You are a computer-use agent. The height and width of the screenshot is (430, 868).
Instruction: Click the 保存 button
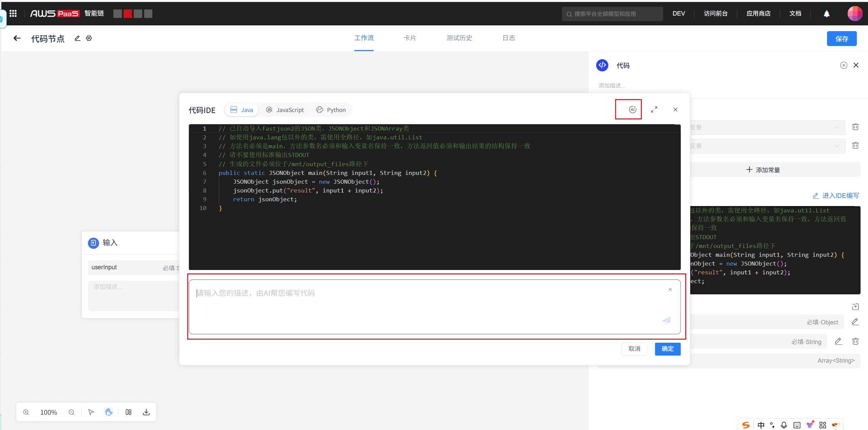(x=842, y=39)
